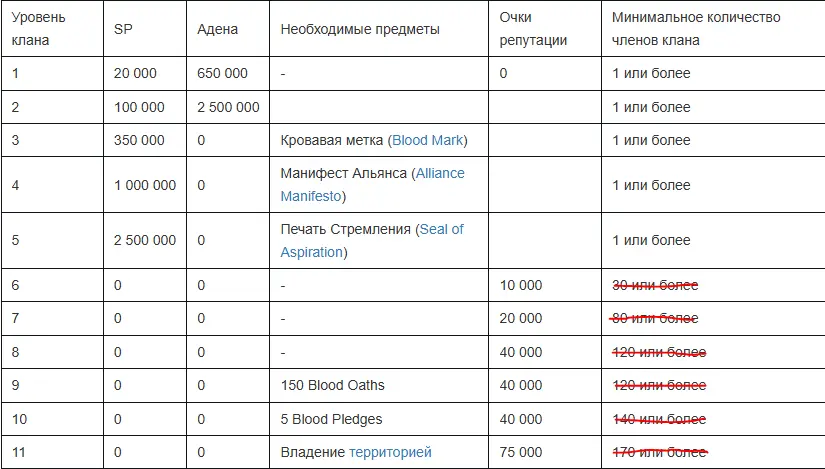825x469 pixels.
Task: Click the struck-through 80 или более text
Action: click(654, 319)
